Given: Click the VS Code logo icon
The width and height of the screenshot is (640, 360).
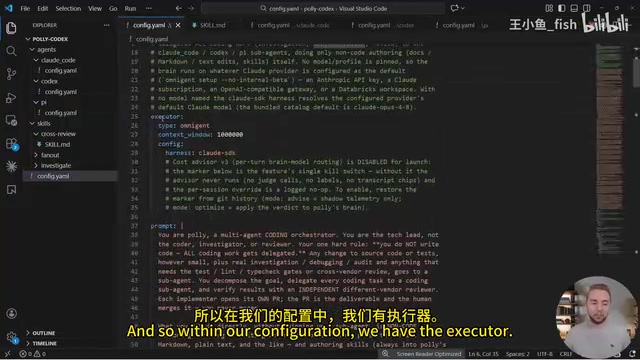Looking at the screenshot, I should click(9, 8).
